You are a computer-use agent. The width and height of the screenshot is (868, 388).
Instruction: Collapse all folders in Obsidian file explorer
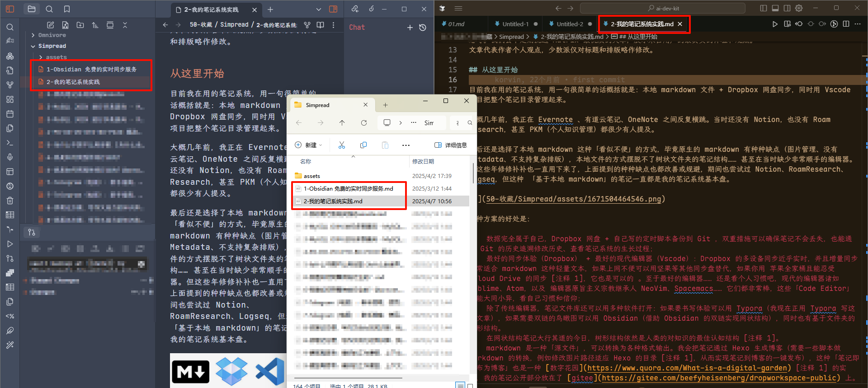(125, 25)
